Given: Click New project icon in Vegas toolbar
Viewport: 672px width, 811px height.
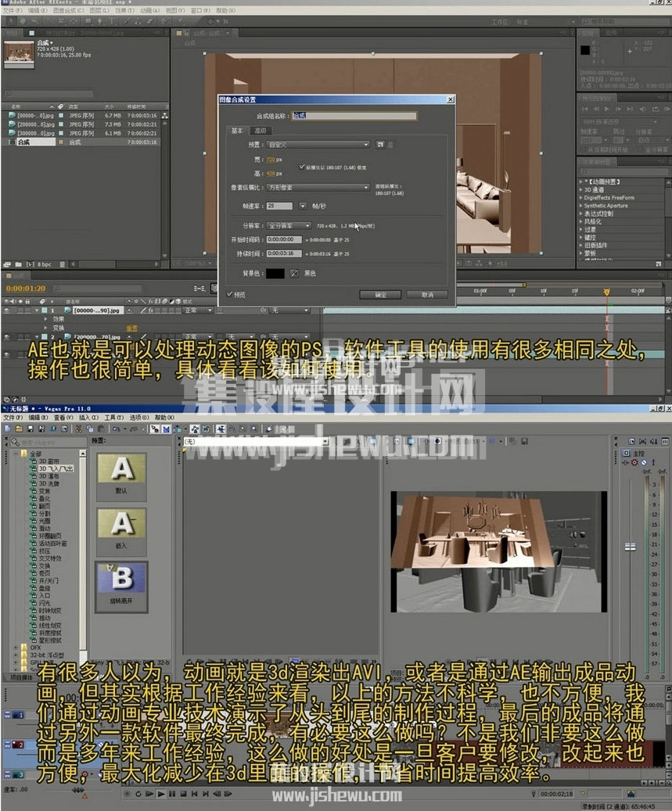Looking at the screenshot, I should click(7, 429).
